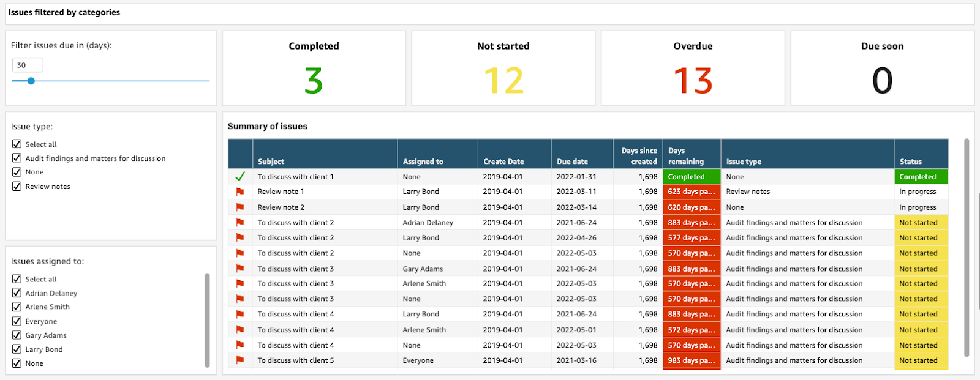Click the flag on the row due 2022-05-01
Viewport: 980px width, 380px height.
click(x=240, y=330)
